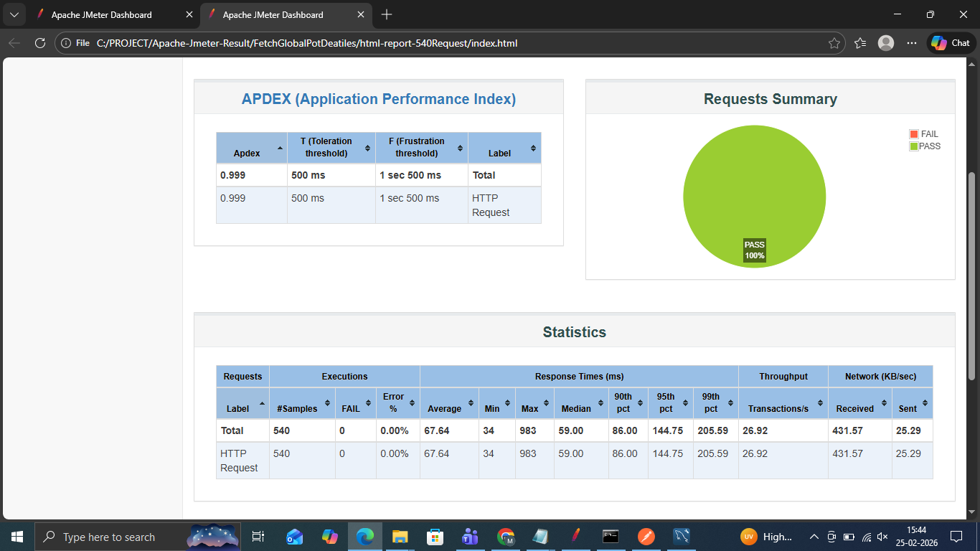The width and height of the screenshot is (980, 551).
Task: Add this page to favorites with star icon
Action: pos(834,43)
